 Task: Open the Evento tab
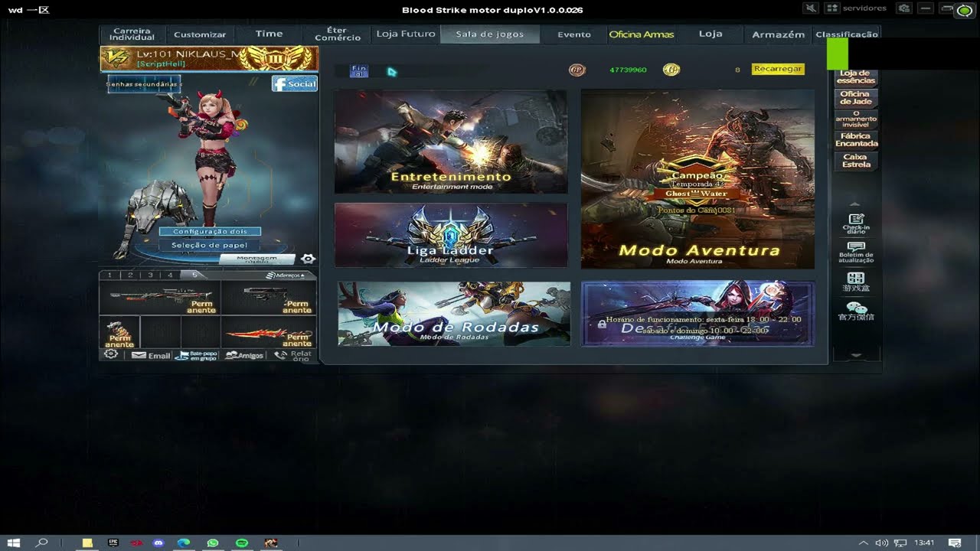[574, 34]
